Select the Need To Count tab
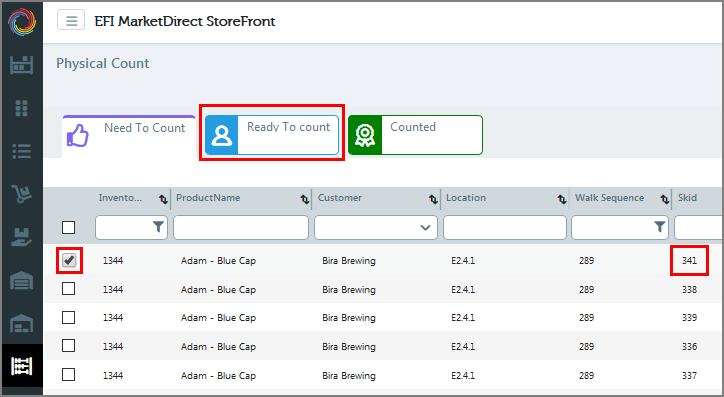724x397 pixels. tap(129, 136)
